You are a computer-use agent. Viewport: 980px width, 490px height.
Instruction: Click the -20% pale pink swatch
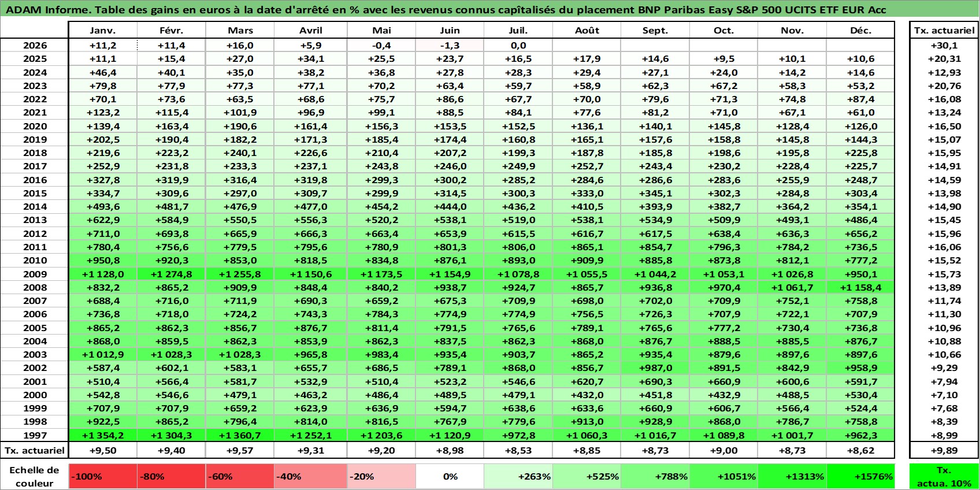coord(381,476)
